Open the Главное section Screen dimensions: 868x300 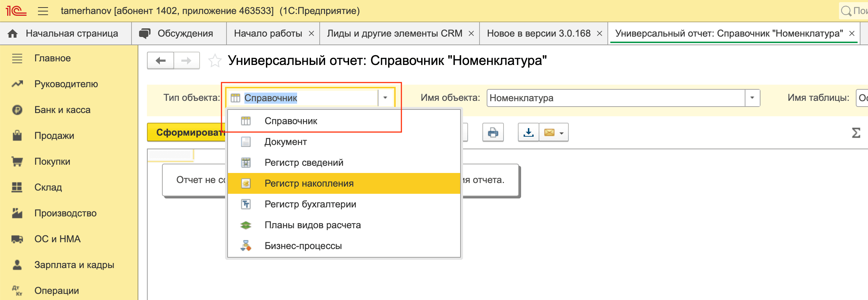click(52, 58)
